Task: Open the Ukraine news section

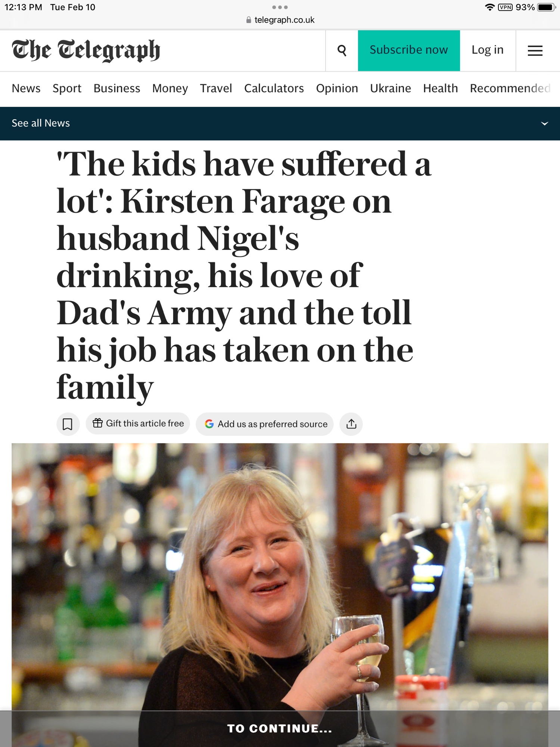Action: [391, 89]
